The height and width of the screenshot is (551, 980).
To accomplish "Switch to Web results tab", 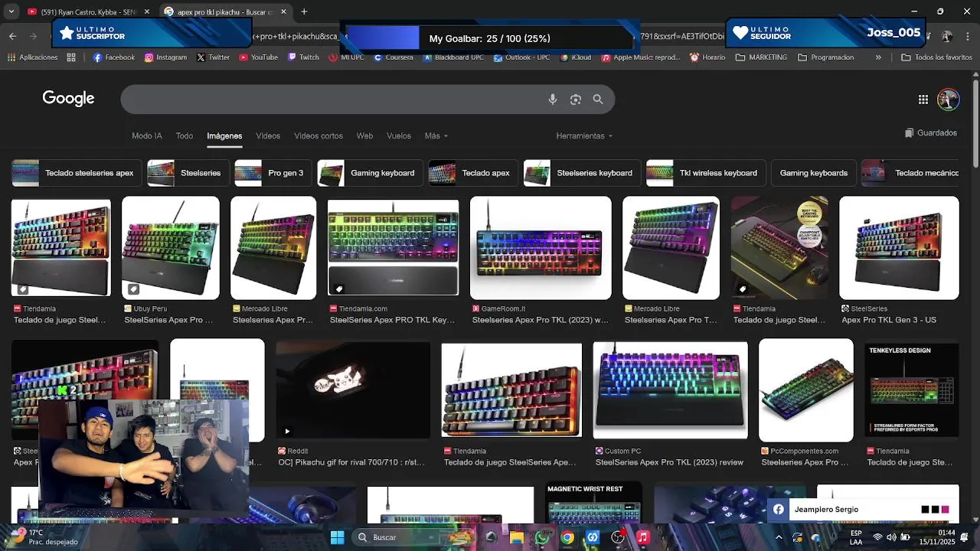I will 364,135.
